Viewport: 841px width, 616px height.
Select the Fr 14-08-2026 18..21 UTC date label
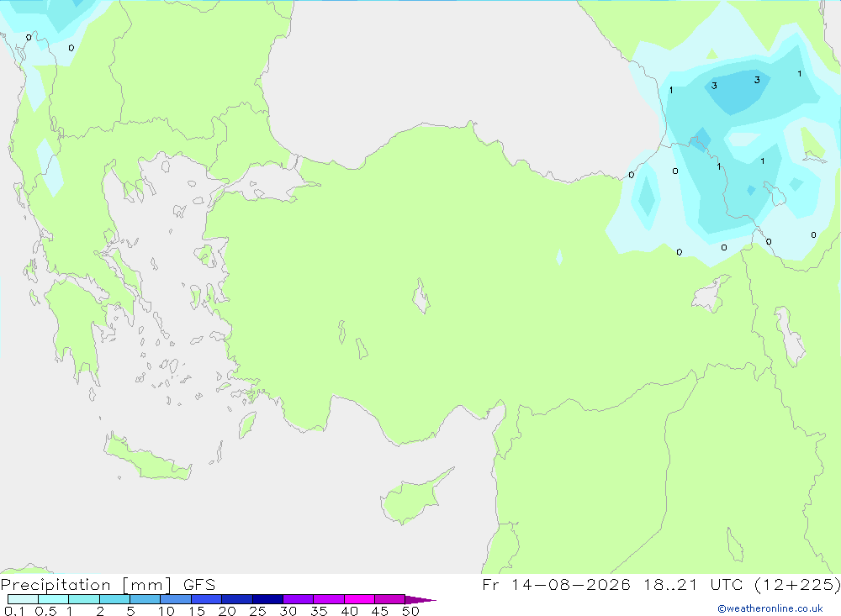pyautogui.click(x=661, y=584)
